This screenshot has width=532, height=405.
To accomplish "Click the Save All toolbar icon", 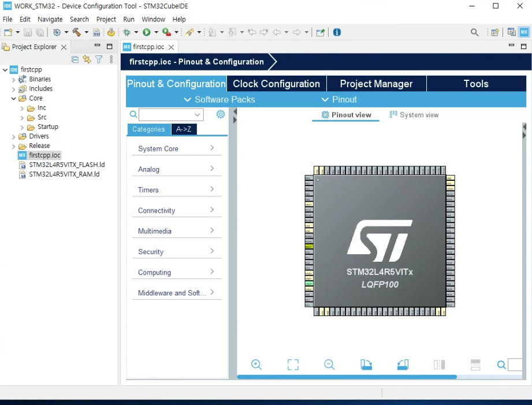I will click(40, 32).
